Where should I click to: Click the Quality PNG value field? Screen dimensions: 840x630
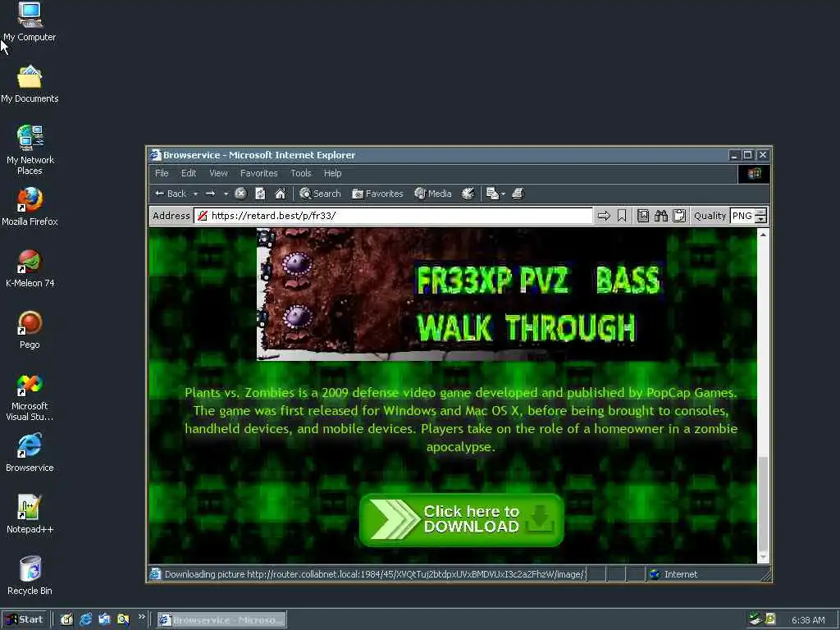(x=742, y=216)
